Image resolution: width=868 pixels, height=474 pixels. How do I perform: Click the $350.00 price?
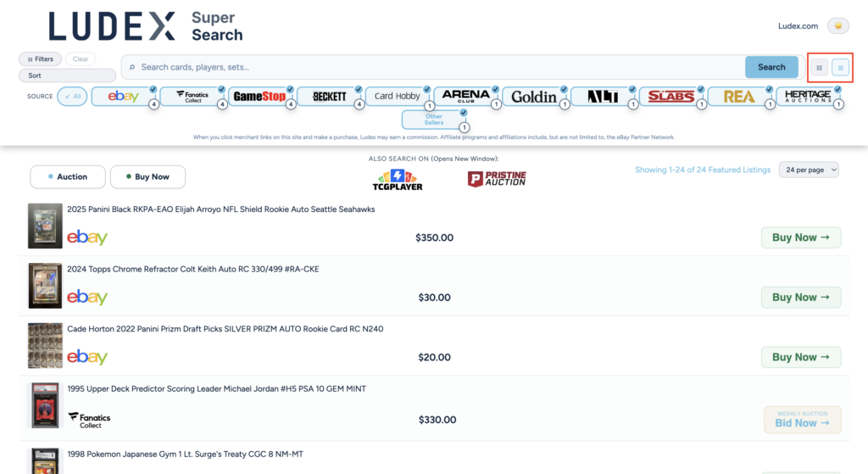[x=435, y=237]
